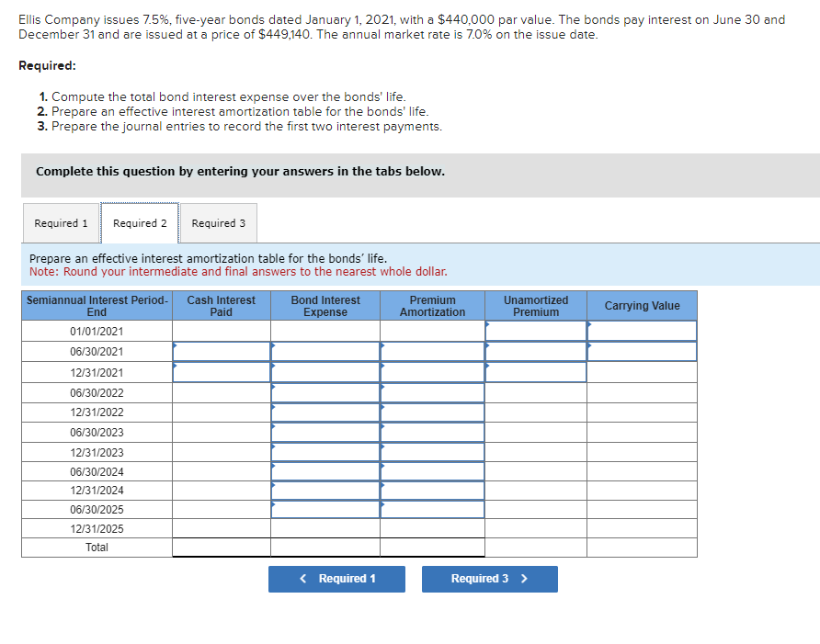Click Premium Amortization cell for 12/31/2021
The width and height of the screenshot is (820, 644).
click(x=432, y=372)
